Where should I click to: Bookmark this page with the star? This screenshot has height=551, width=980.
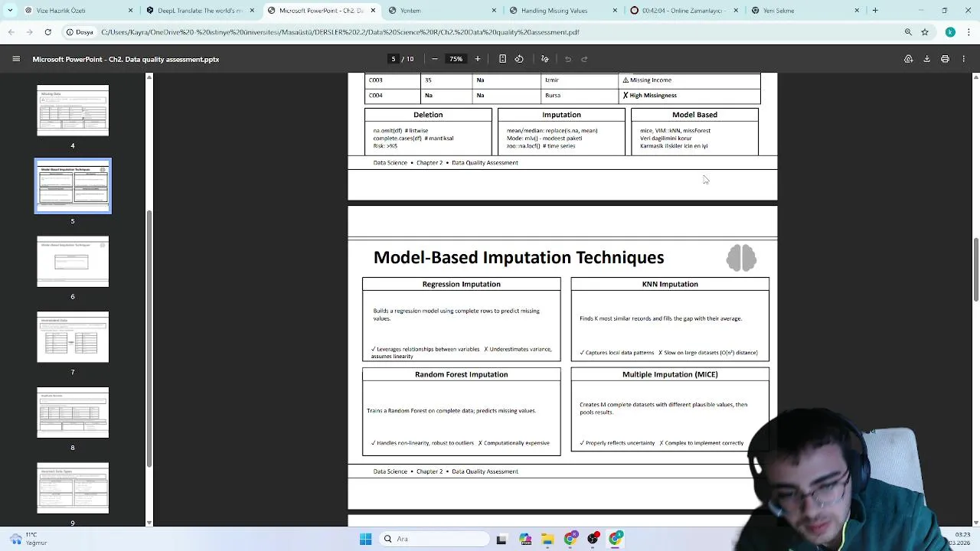pyautogui.click(x=925, y=32)
